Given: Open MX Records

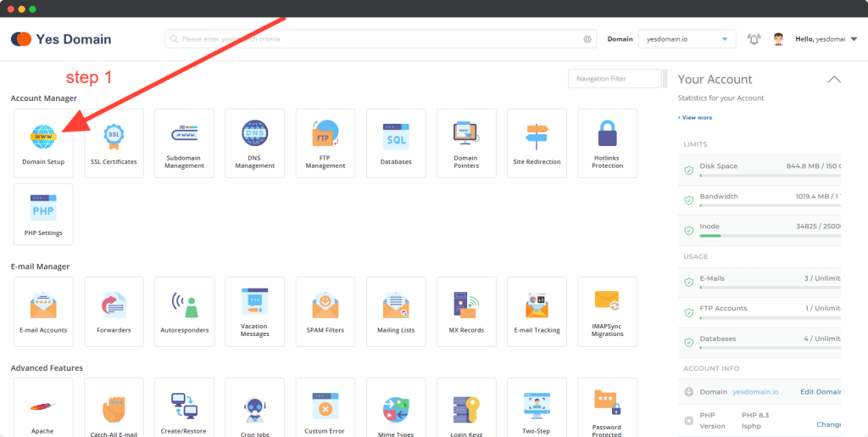Looking at the screenshot, I should (x=466, y=311).
